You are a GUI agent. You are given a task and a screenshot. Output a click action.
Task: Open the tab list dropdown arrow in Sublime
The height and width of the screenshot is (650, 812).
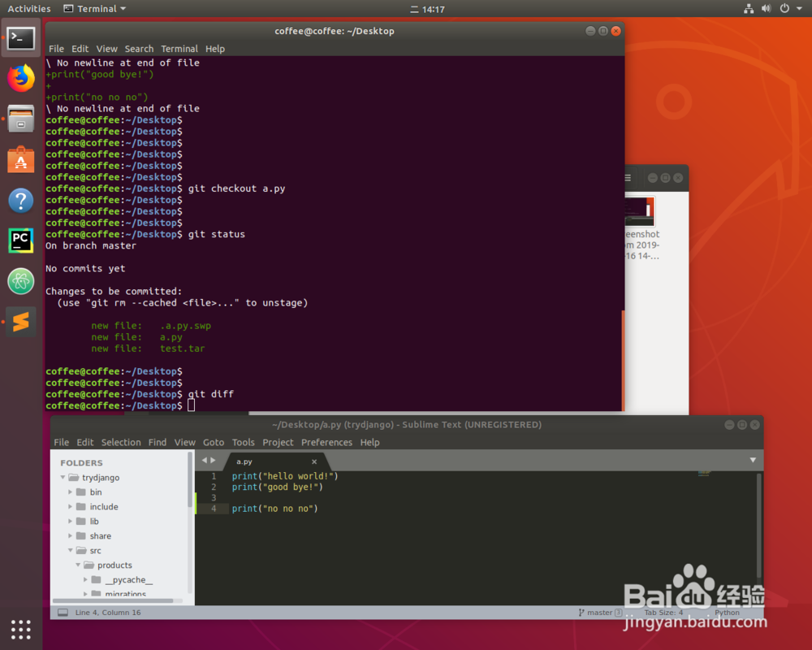coord(753,460)
